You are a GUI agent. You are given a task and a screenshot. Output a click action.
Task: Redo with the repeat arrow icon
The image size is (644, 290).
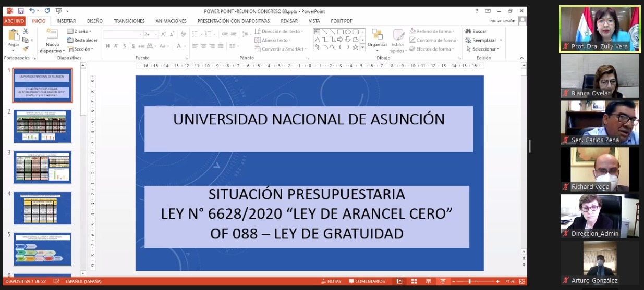[x=47, y=10]
